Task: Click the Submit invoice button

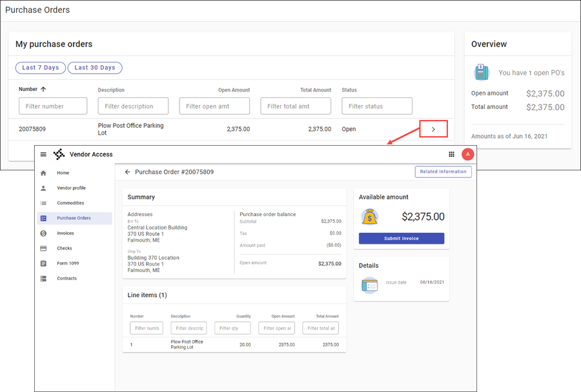Action: (x=402, y=239)
